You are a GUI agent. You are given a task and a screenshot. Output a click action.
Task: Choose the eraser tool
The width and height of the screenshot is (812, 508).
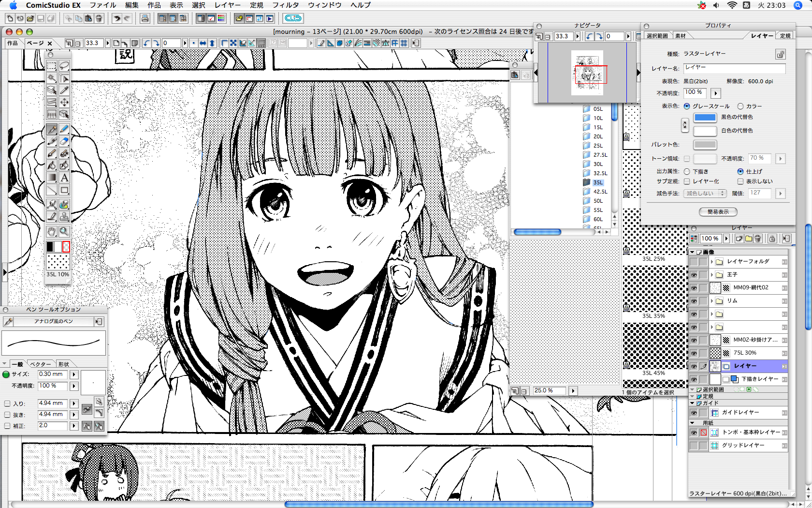(64, 141)
